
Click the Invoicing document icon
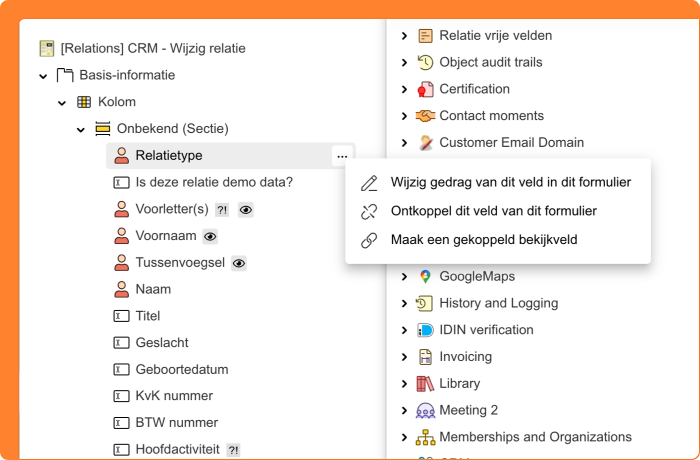click(425, 357)
